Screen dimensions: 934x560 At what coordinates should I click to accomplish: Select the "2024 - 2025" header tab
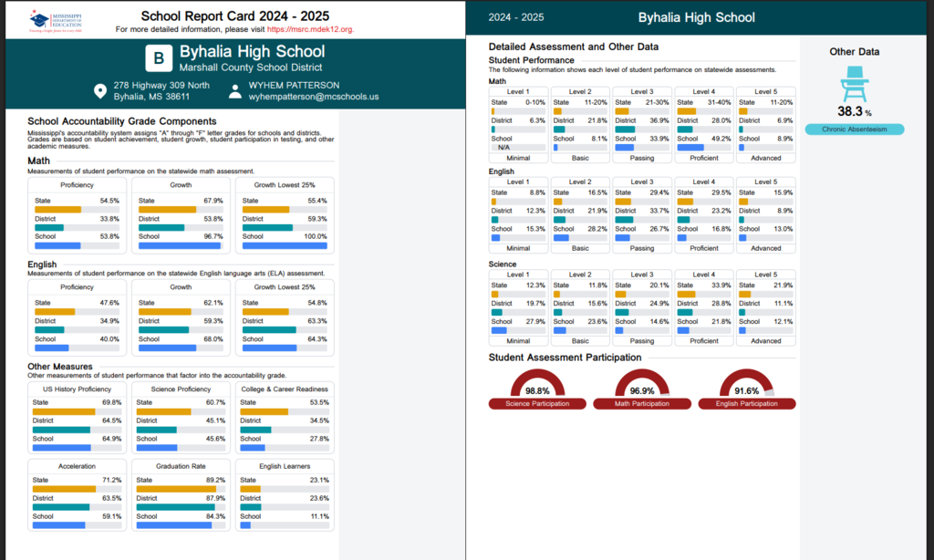tap(517, 16)
